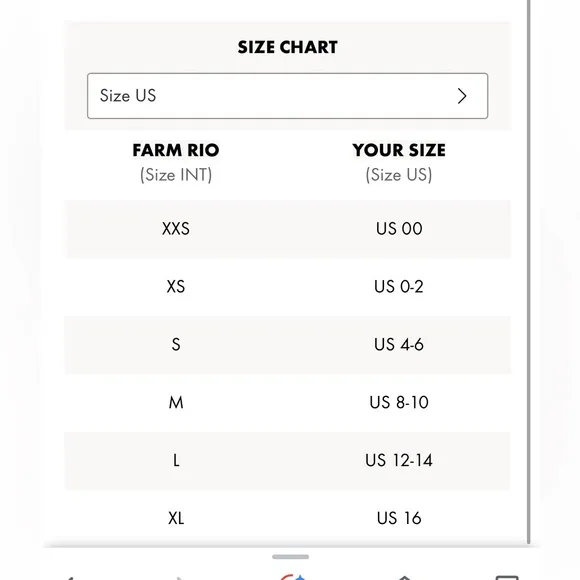Click the US 4-6 size value

[399, 345]
